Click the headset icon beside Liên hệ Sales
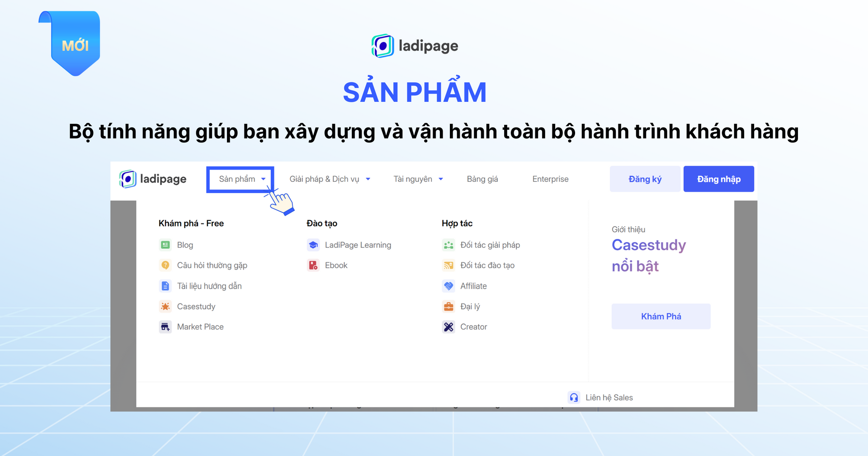The width and height of the screenshot is (868, 456). pyautogui.click(x=574, y=397)
